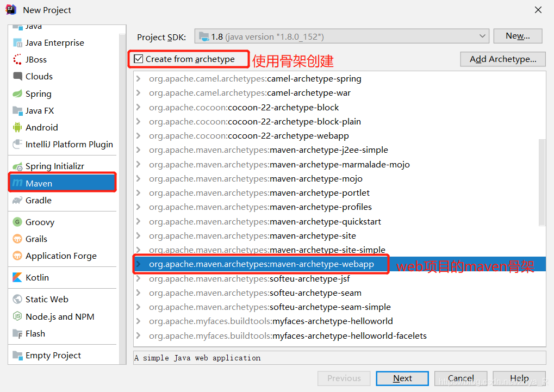Select maven-archetype-profiles row
The height and width of the screenshot is (392, 554).
coord(340,207)
